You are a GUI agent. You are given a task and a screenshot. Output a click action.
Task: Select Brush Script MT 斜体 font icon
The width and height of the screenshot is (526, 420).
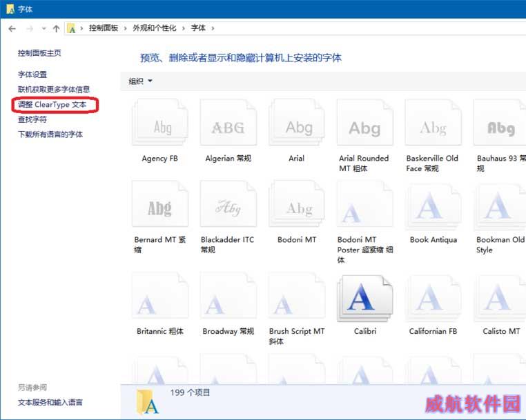(297, 295)
